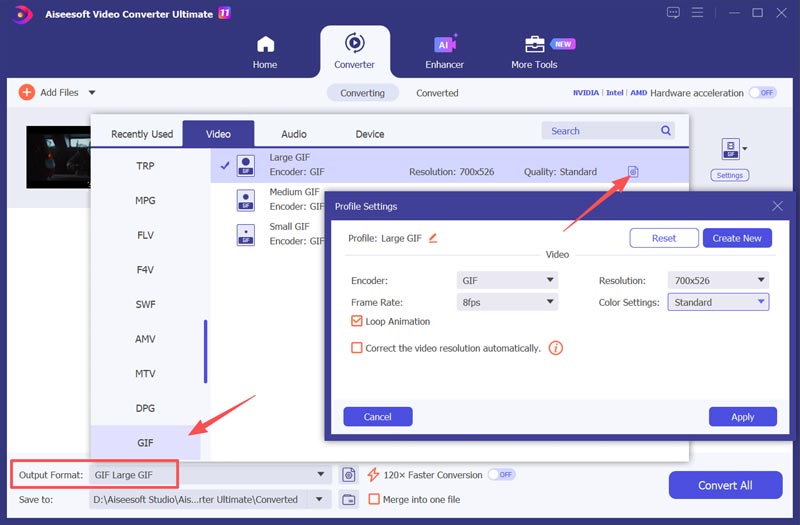Select the Audio format tab
Image resolution: width=800 pixels, height=525 pixels.
coord(294,134)
